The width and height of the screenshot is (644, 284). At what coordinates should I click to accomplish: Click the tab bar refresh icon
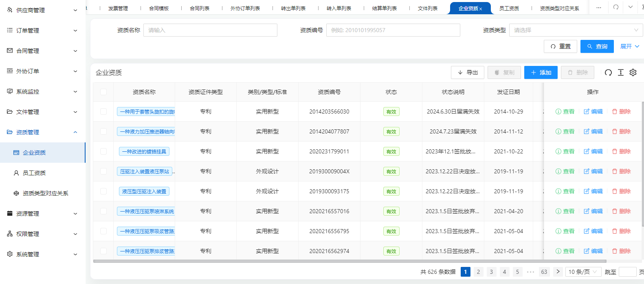[x=616, y=7]
